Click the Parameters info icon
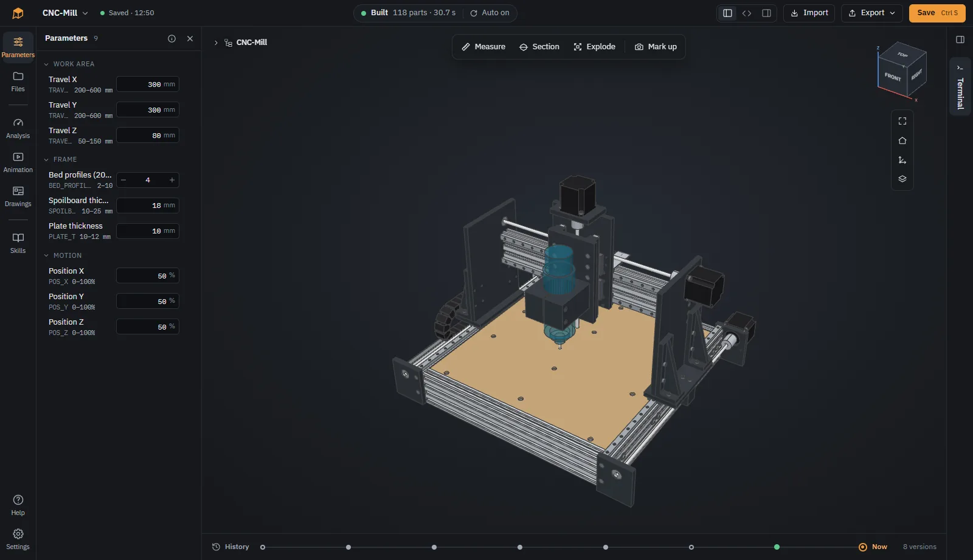Image resolution: width=973 pixels, height=560 pixels. point(171,38)
